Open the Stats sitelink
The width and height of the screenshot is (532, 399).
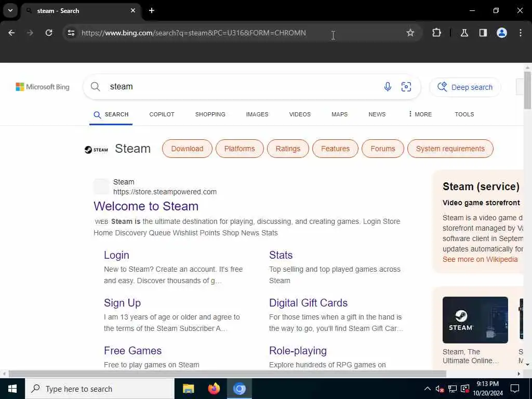click(x=281, y=255)
